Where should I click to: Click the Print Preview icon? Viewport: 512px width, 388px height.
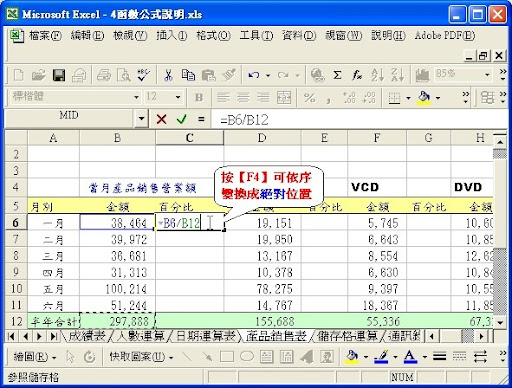click(x=124, y=75)
